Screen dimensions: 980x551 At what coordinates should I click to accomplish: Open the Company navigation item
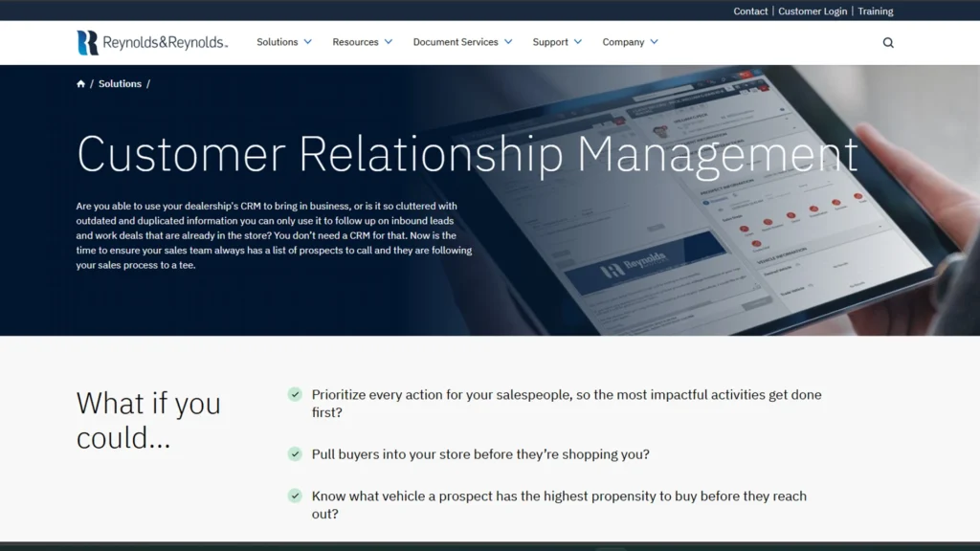tap(623, 42)
